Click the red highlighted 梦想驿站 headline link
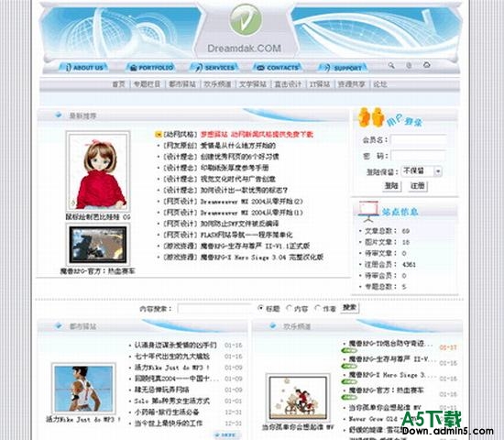Viewport: 504px width, 440px height. [x=257, y=135]
